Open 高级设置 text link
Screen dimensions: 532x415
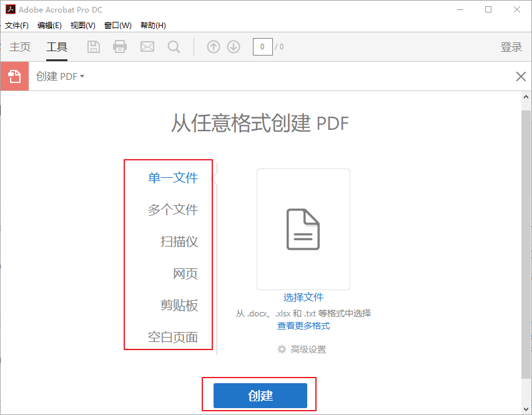pos(308,349)
